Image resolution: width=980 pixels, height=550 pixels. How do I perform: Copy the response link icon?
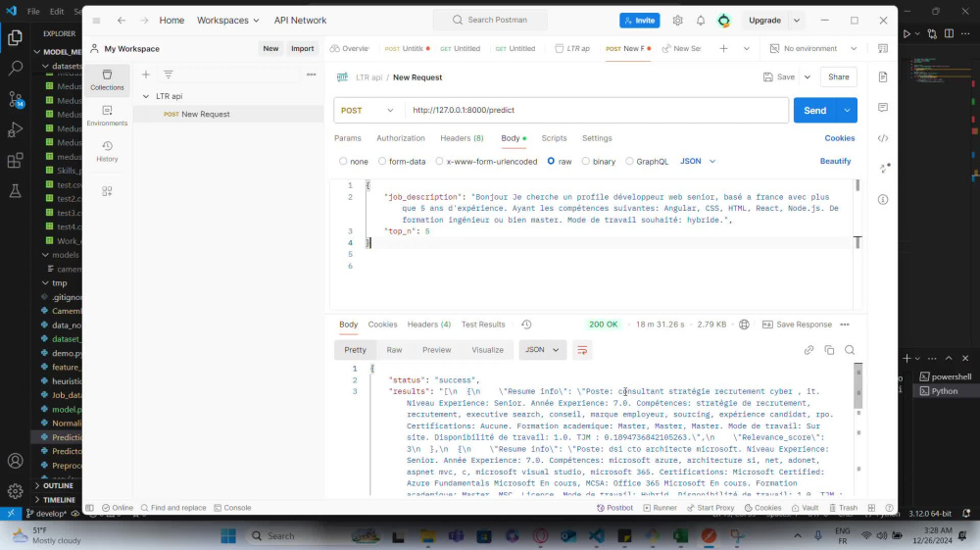pyautogui.click(x=808, y=350)
